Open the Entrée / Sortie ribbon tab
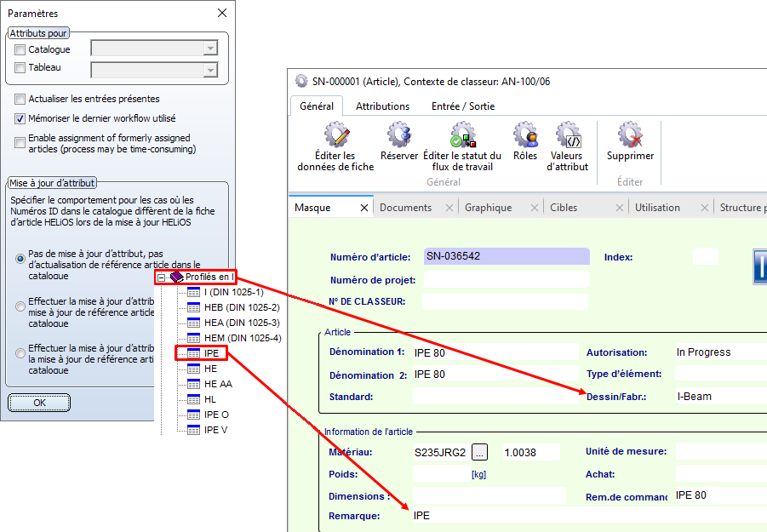The width and height of the screenshot is (767, 532). 463,106
